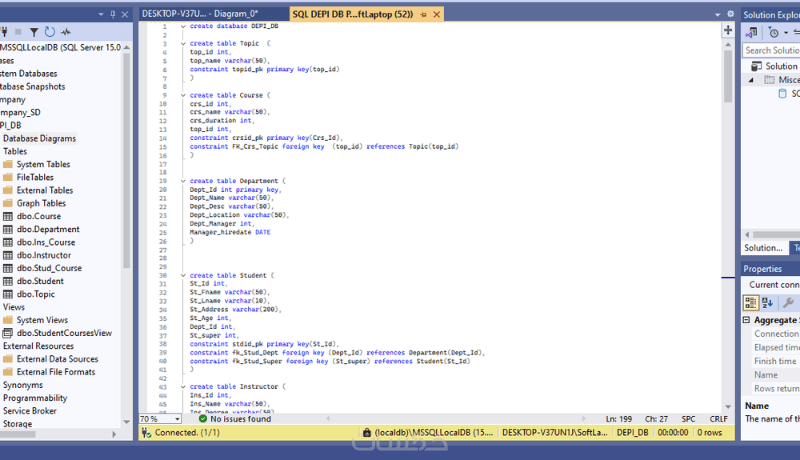Select the Database Diagrams node
Viewport: 800px width, 460px height.
[x=39, y=138]
